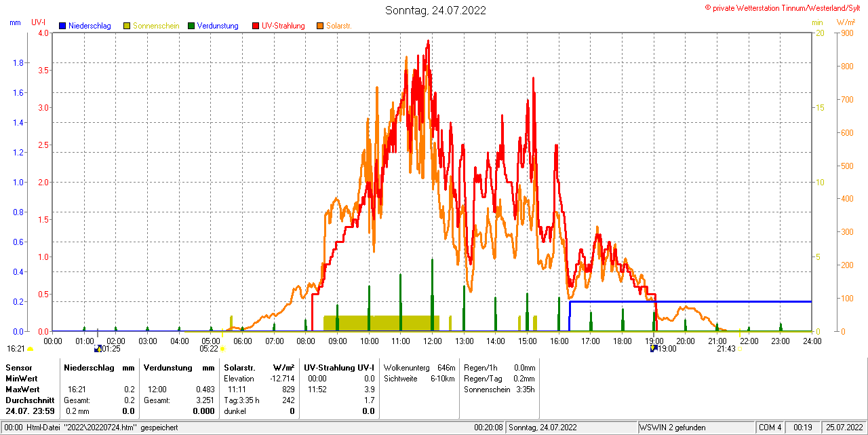Select the Solarstr. legend label
The image size is (868, 435).
pos(338,26)
